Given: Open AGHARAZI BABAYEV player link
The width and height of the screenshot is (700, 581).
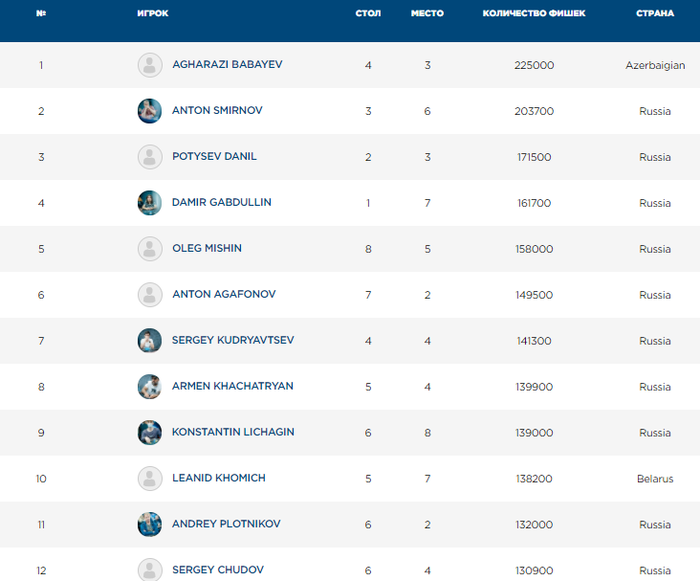Looking at the screenshot, I should click(227, 65).
